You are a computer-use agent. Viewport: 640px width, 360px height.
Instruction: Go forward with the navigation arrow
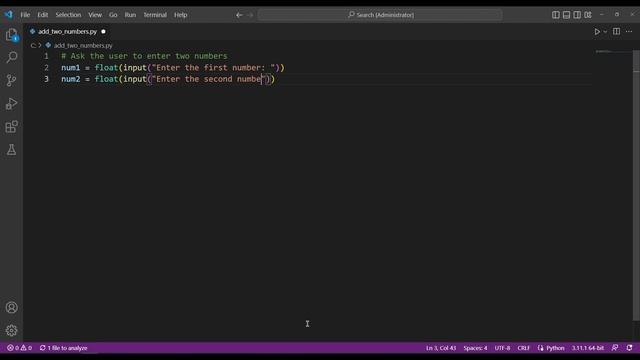(250, 15)
